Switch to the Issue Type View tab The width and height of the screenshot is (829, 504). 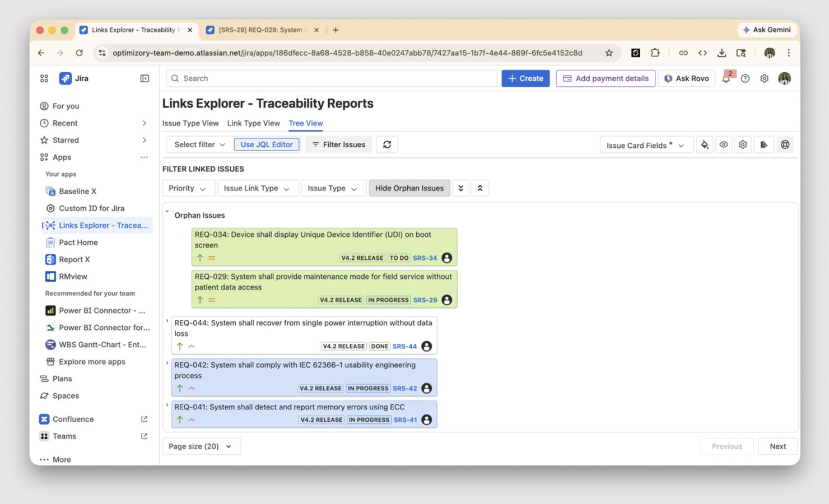coord(190,123)
